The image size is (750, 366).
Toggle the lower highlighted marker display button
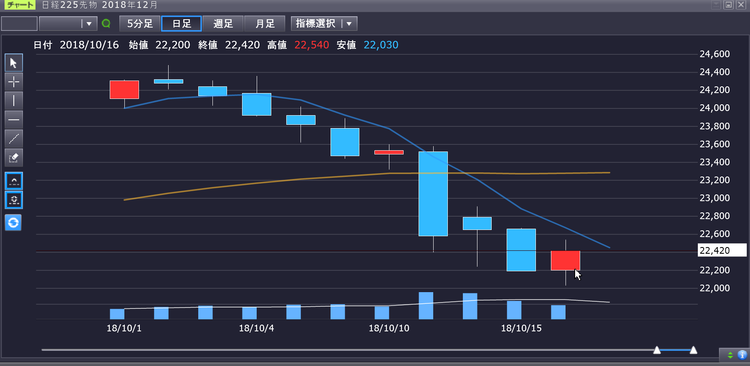pyautogui.click(x=13, y=200)
